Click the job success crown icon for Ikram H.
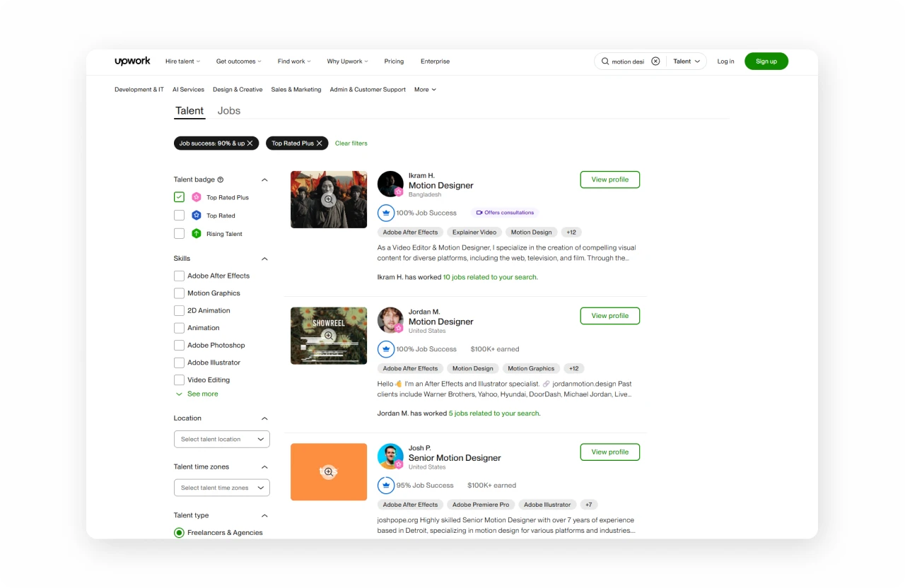Screen dimensions: 905x588 (x=385, y=212)
